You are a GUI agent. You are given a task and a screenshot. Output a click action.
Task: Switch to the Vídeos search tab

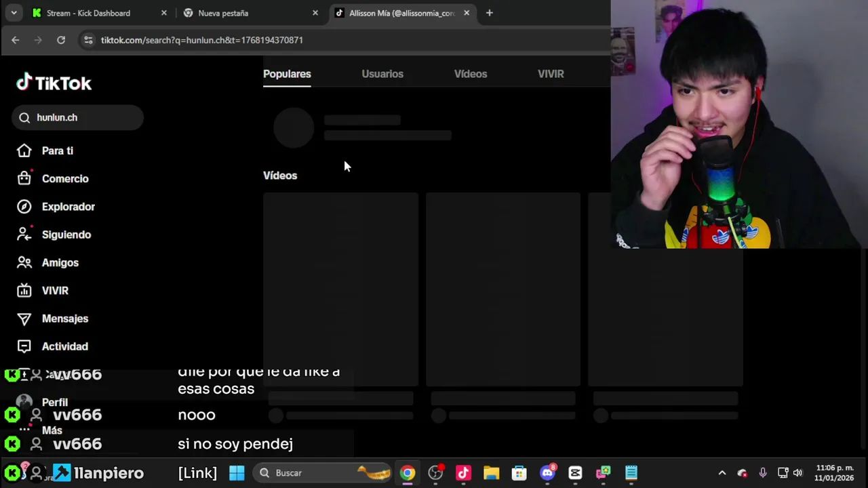click(x=471, y=74)
